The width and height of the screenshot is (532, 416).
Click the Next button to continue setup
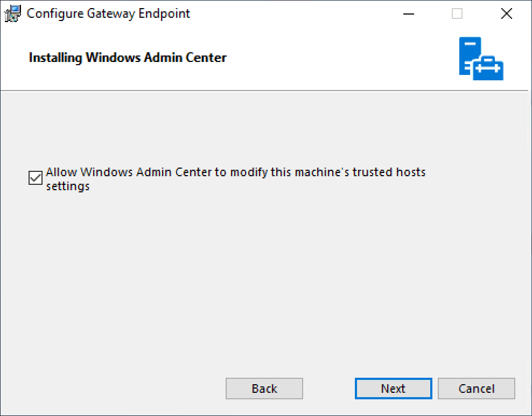(393, 389)
